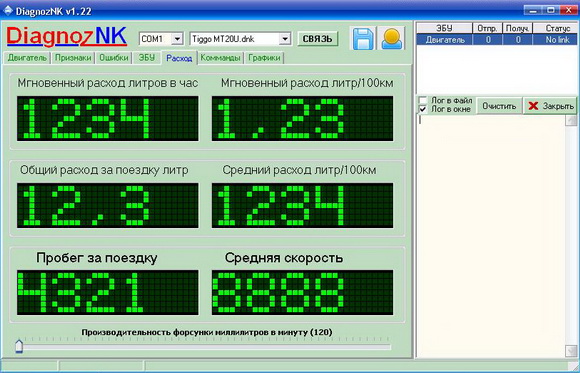Go to the Комманды tab
Image resolution: width=580 pixels, height=373 pixels.
[x=221, y=58]
